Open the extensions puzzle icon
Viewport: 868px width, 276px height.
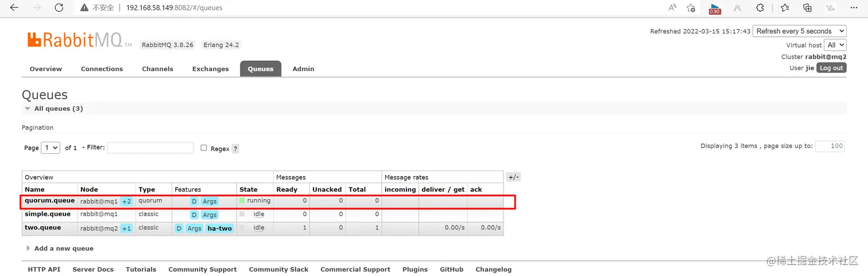click(x=760, y=8)
